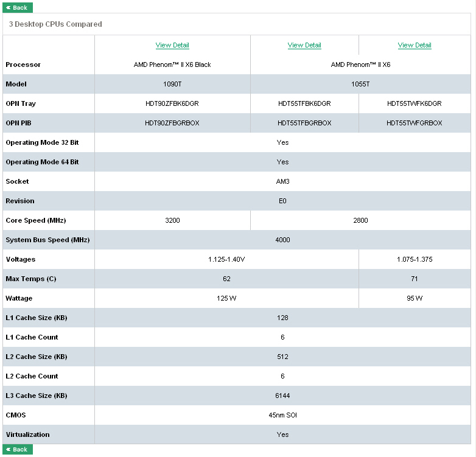Select the model value 1055T

360,84
